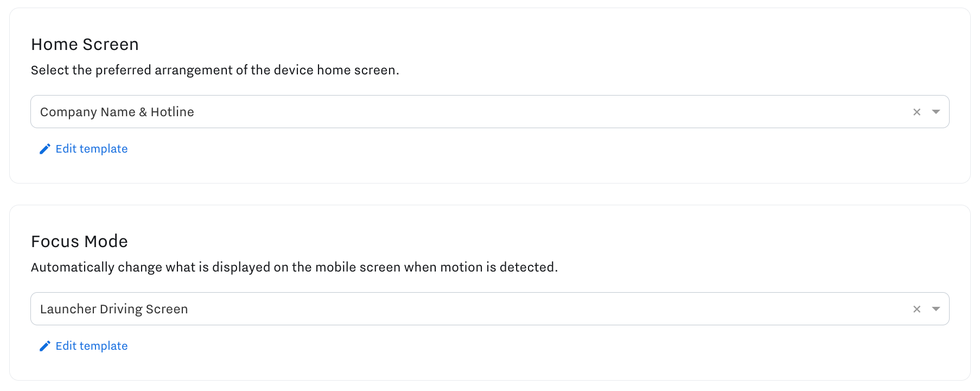Click the dropdown arrow on the Focus Mode selector
Screen dimensions: 980x391
click(936, 308)
